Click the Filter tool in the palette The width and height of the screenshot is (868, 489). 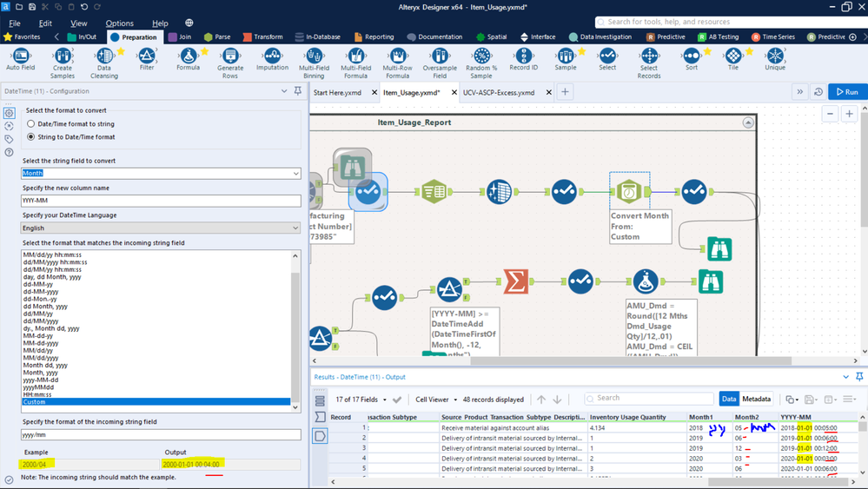[147, 57]
